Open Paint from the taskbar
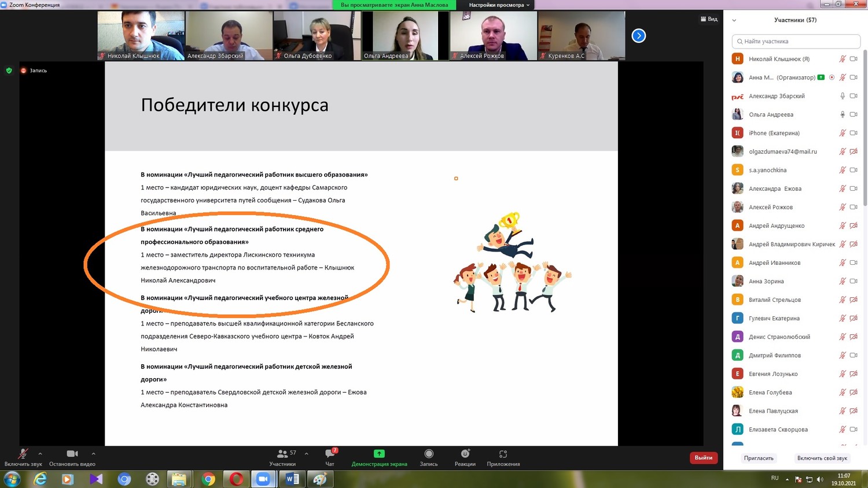The height and width of the screenshot is (488, 868). [x=320, y=479]
